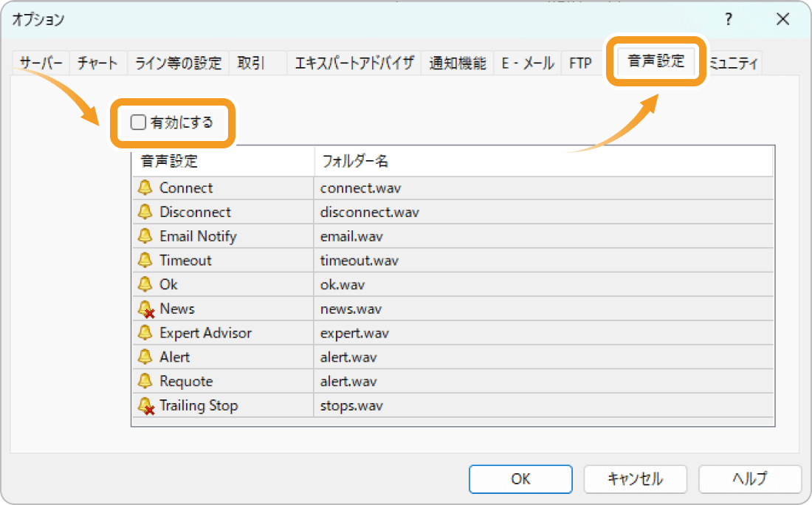The image size is (812, 505).
Task: Click the bell icon next to Connect
Action: tap(145, 188)
